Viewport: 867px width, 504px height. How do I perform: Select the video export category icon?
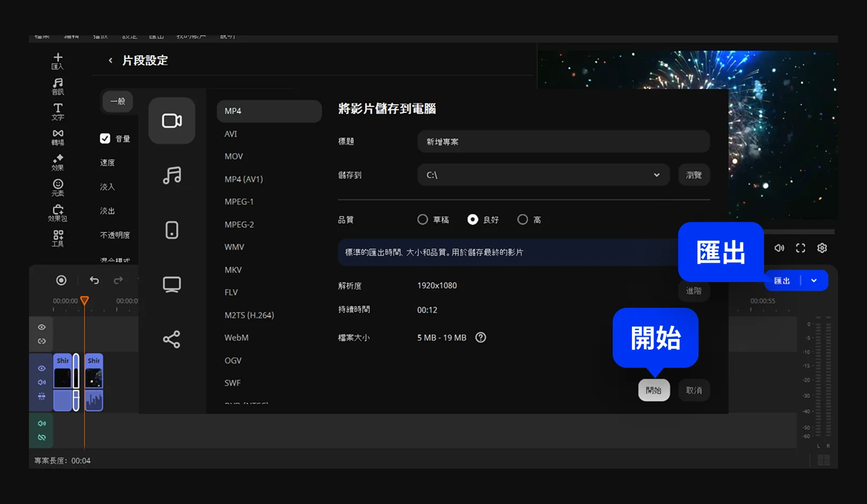pos(172,121)
